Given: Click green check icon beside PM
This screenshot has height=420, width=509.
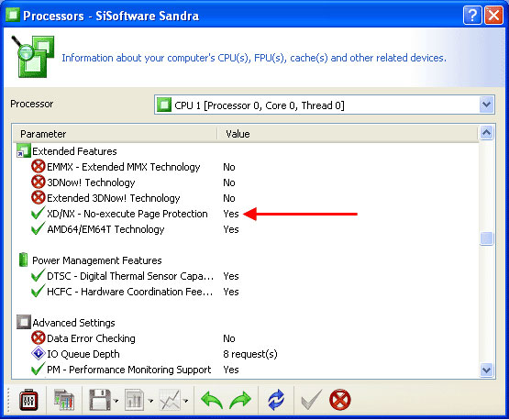Looking at the screenshot, I should click(x=38, y=369).
